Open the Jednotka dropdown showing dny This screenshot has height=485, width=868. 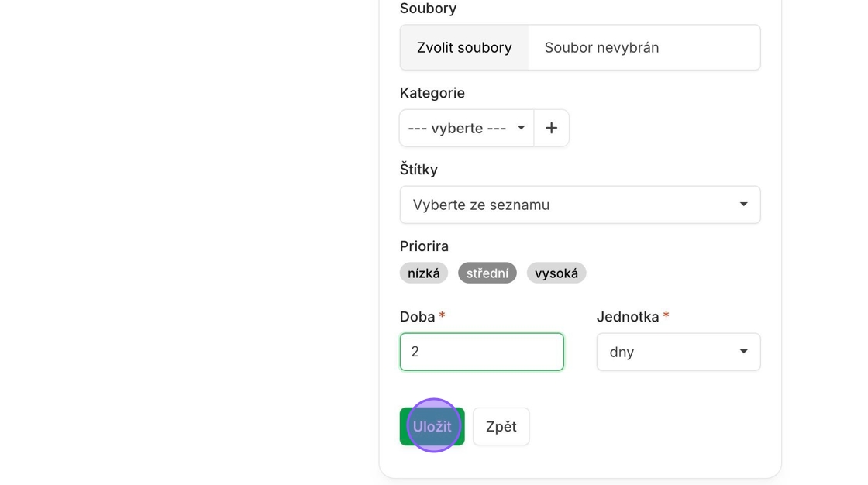tap(678, 352)
